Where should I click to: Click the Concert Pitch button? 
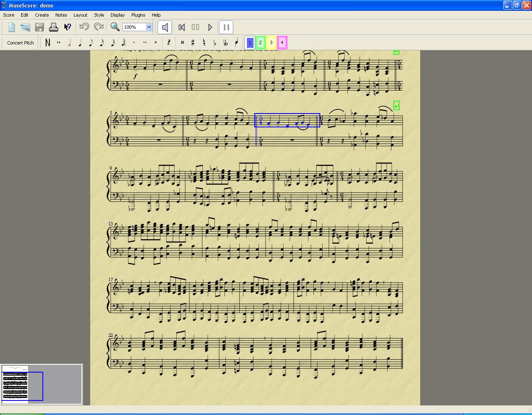(20, 43)
